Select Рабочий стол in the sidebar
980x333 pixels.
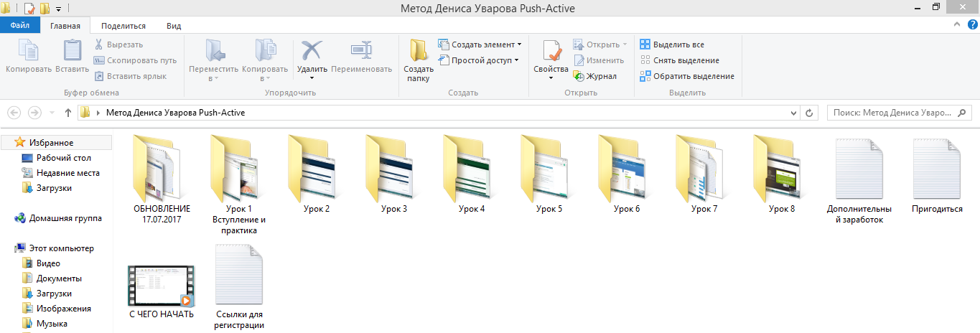point(64,158)
